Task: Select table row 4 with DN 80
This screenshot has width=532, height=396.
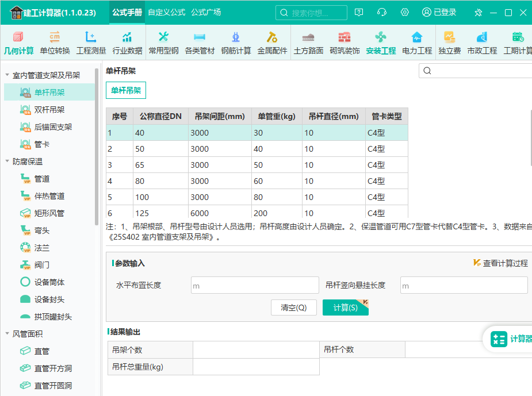Action: tap(257, 181)
